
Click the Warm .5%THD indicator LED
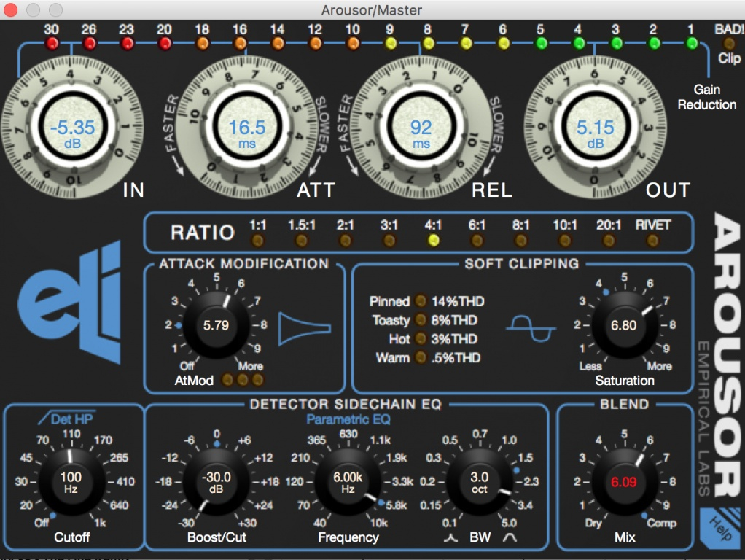(x=421, y=357)
